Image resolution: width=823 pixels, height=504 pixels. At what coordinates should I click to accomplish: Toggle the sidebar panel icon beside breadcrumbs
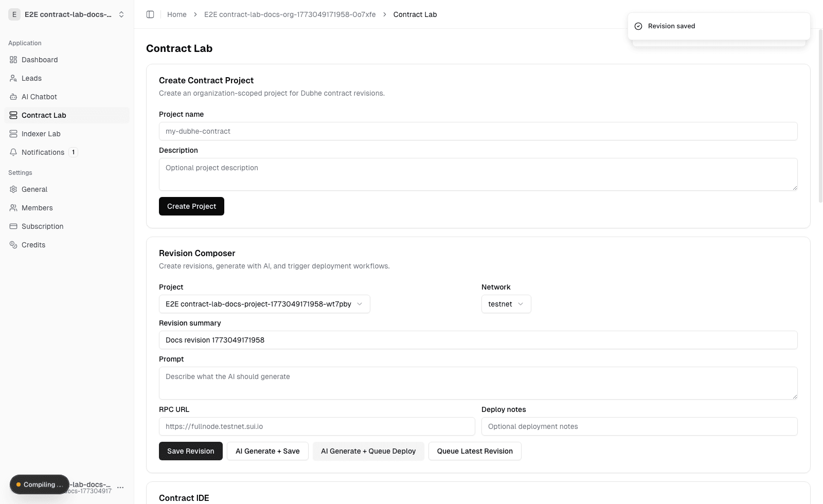coord(150,14)
